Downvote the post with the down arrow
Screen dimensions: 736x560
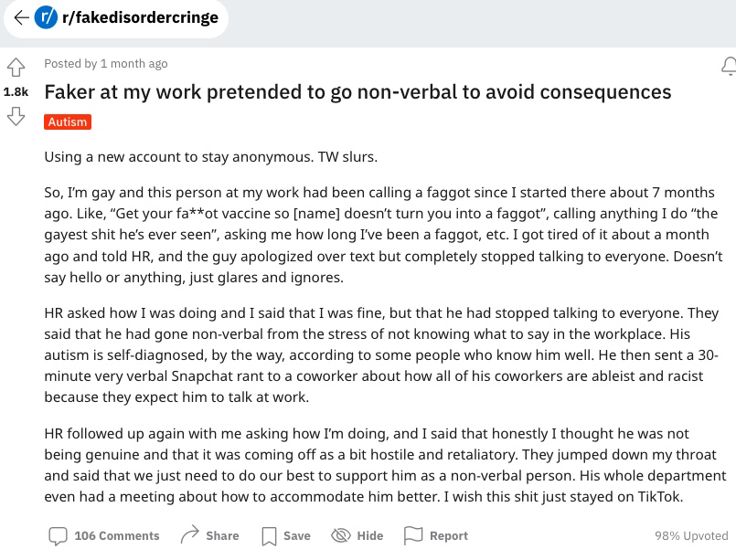tap(16, 116)
